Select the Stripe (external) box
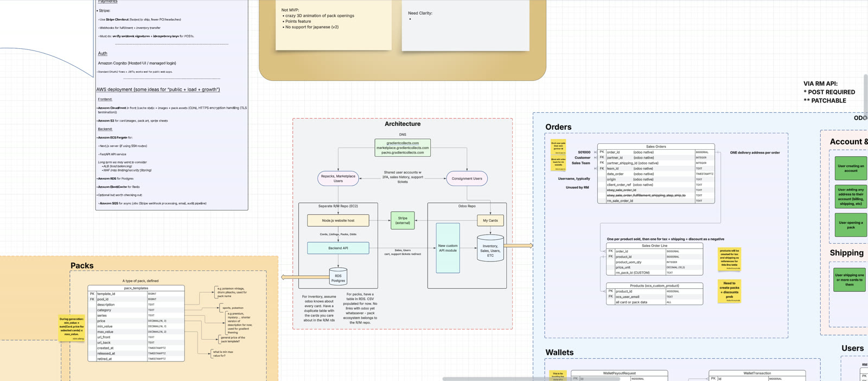 click(403, 220)
